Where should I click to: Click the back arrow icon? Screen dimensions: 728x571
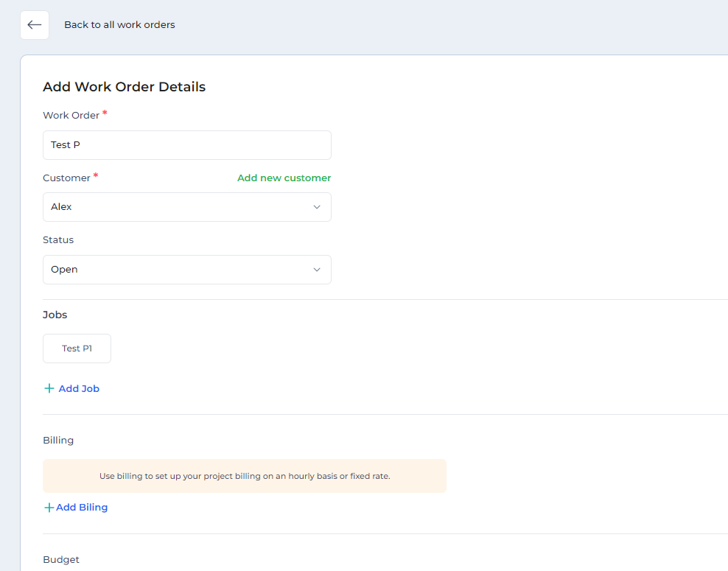pos(34,24)
